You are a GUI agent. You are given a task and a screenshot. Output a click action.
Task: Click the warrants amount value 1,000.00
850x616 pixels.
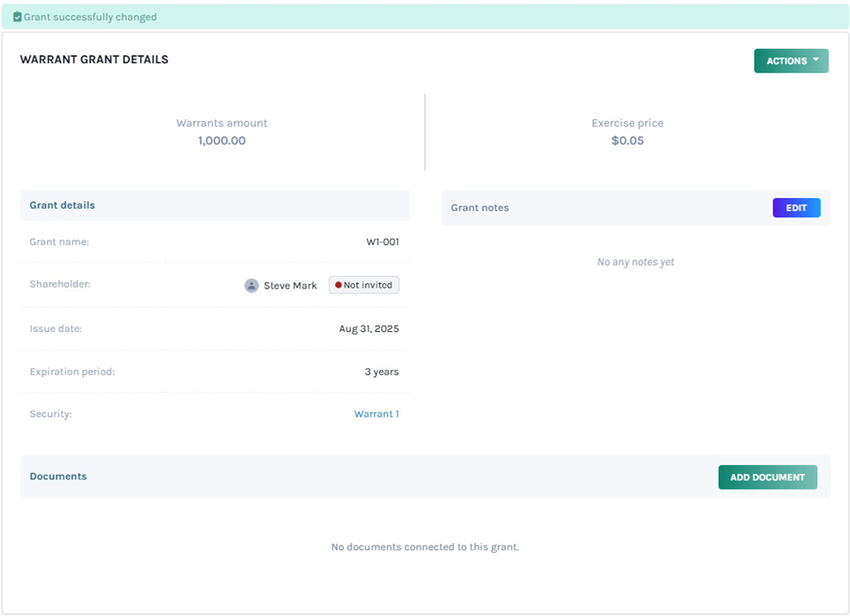point(222,141)
